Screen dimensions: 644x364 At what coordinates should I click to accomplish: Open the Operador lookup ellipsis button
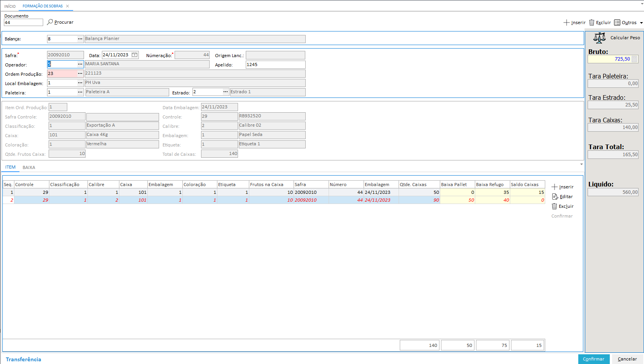pos(80,64)
